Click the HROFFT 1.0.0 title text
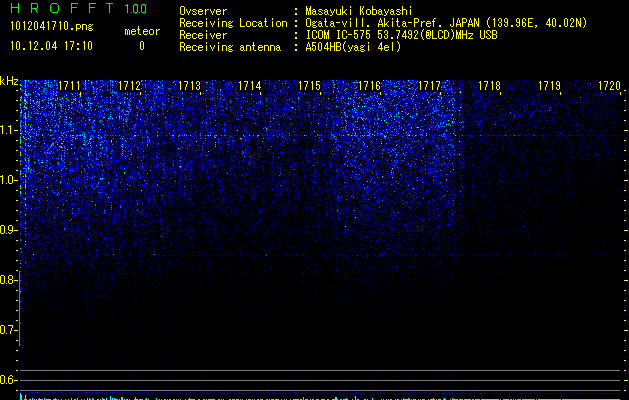This screenshot has width=629, height=400. click(78, 8)
